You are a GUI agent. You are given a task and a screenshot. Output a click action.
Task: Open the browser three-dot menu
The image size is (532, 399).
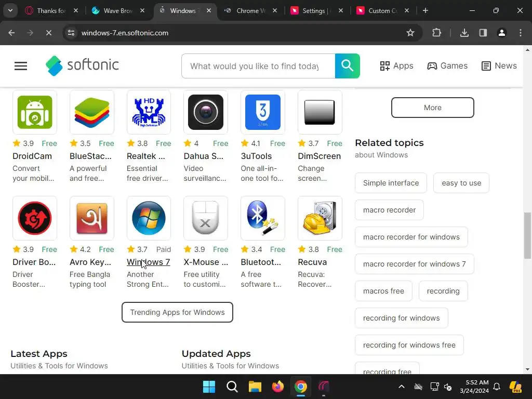(x=521, y=33)
